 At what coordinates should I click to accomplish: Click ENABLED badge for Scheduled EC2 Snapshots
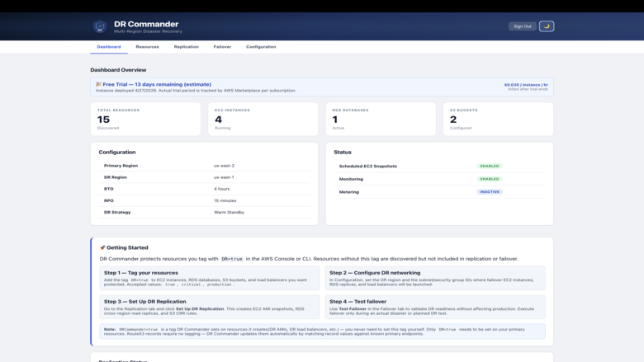[490, 166]
